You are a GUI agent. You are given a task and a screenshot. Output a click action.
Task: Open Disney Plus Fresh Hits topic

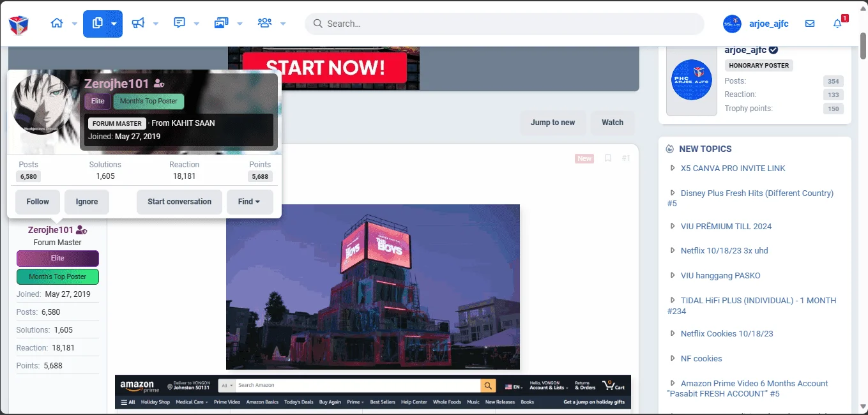click(757, 193)
